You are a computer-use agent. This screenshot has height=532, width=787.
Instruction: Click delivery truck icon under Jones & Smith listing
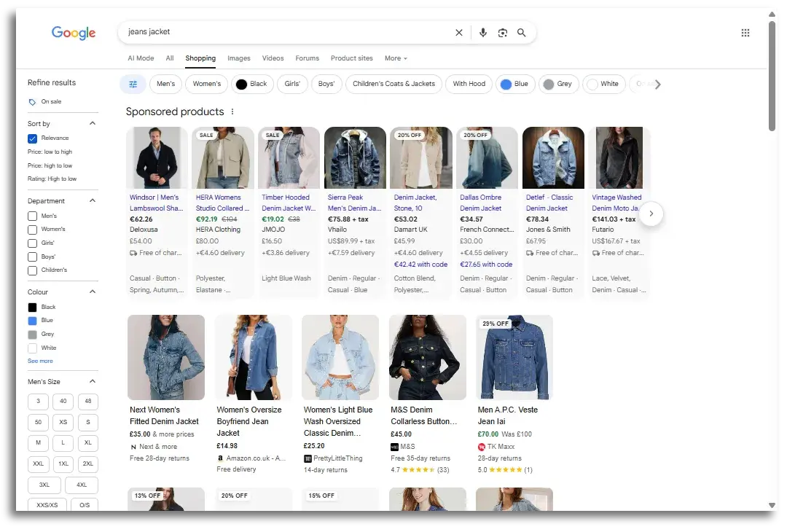[530, 253]
